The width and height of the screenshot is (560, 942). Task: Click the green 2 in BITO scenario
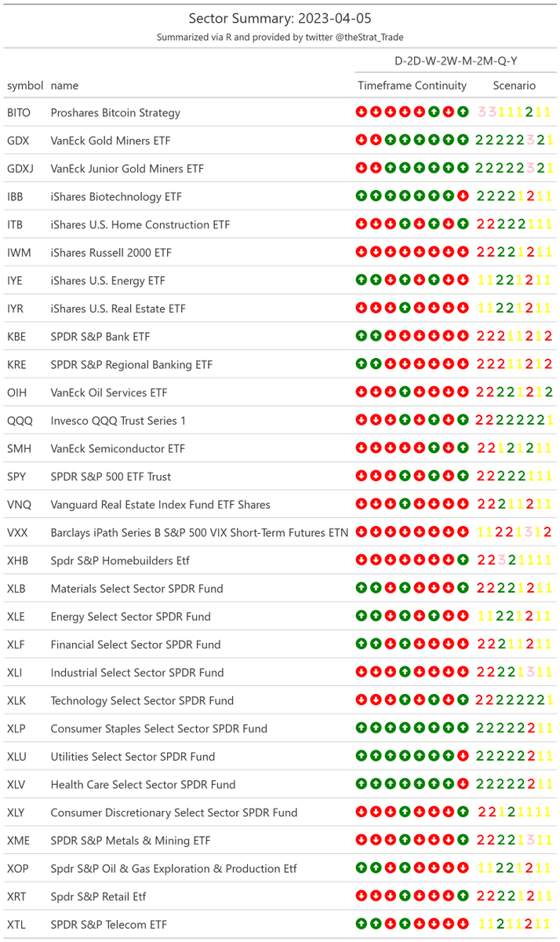pos(529,112)
